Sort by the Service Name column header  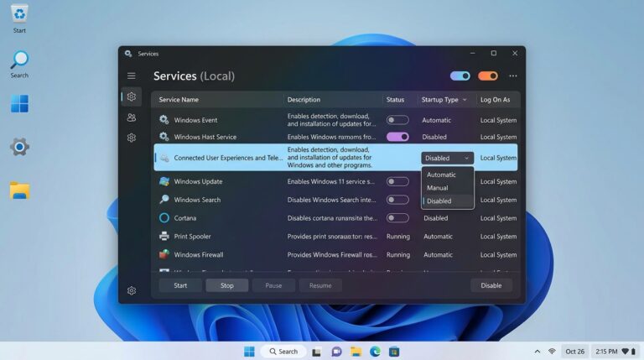179,100
